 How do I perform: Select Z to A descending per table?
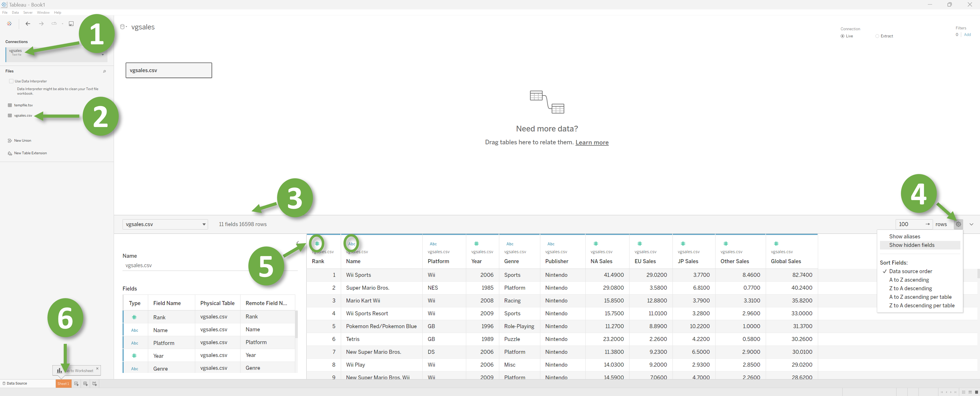[921, 306]
